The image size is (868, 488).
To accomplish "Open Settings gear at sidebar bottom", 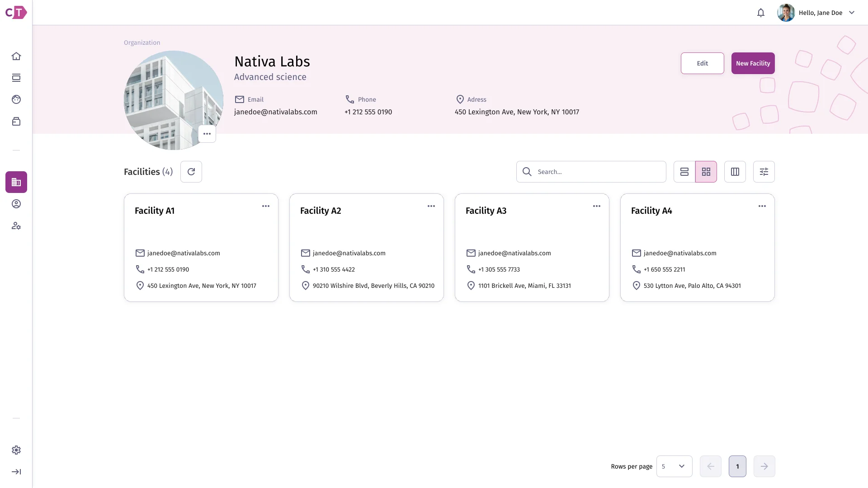I will coord(16,450).
